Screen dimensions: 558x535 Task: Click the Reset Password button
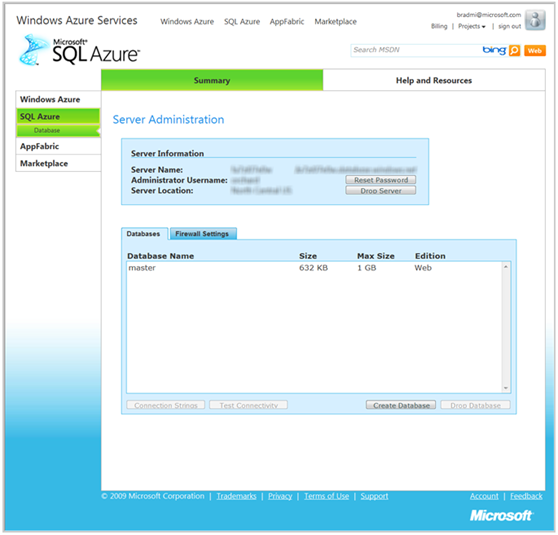coord(381,180)
